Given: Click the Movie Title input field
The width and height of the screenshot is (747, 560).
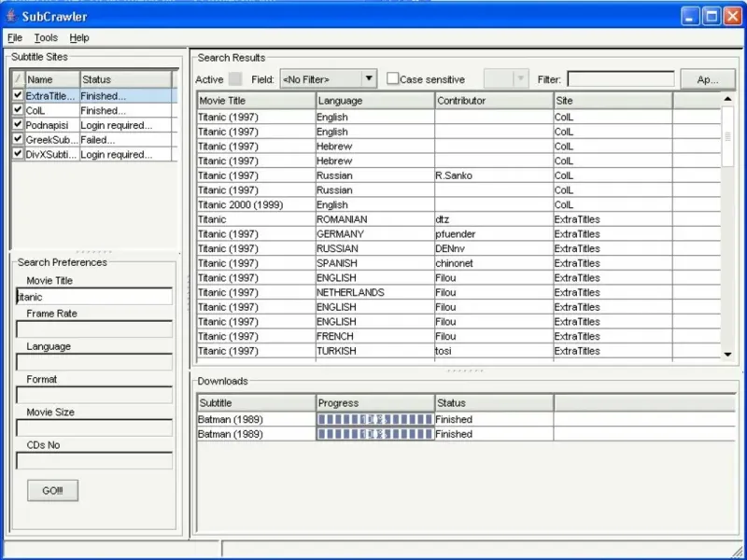Looking at the screenshot, I should coord(94,296).
